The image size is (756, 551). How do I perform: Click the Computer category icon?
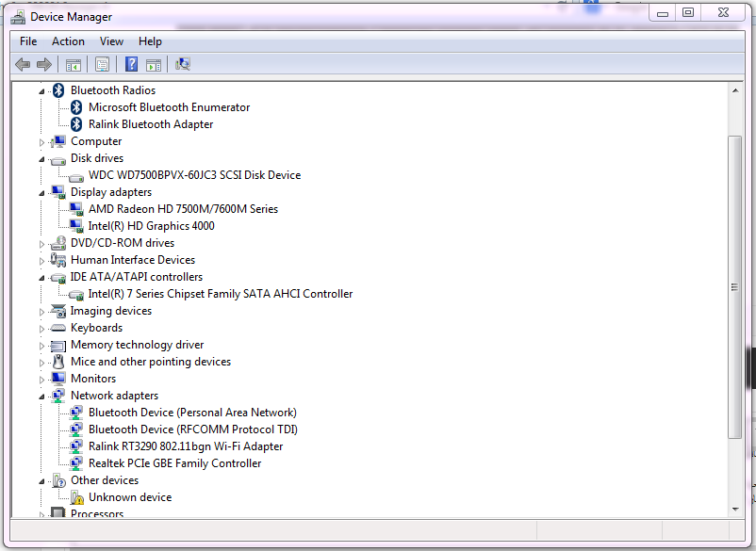pyautogui.click(x=58, y=141)
